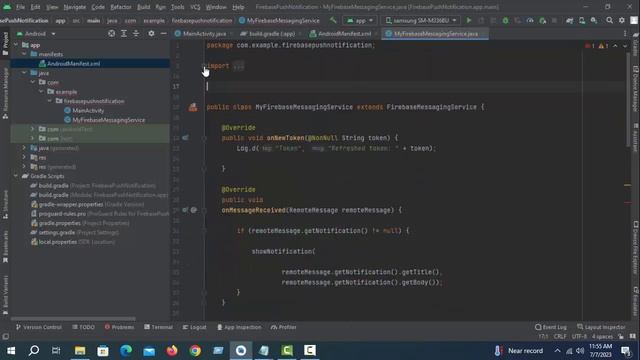
Task: Open the Logcat tool window
Action: point(194,327)
